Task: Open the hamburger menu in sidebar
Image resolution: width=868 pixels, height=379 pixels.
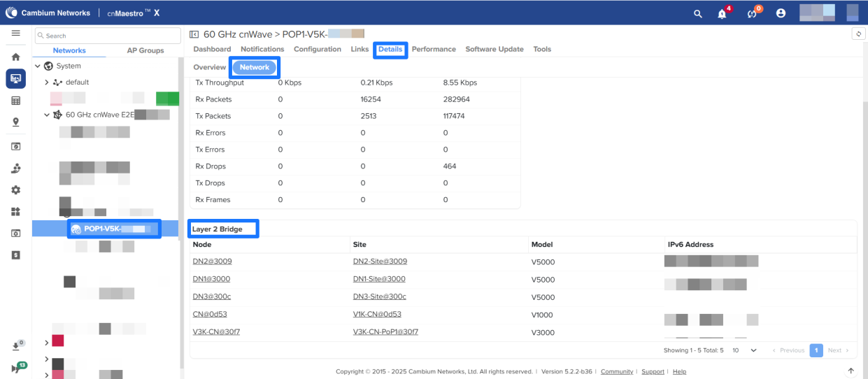Action: tap(15, 34)
